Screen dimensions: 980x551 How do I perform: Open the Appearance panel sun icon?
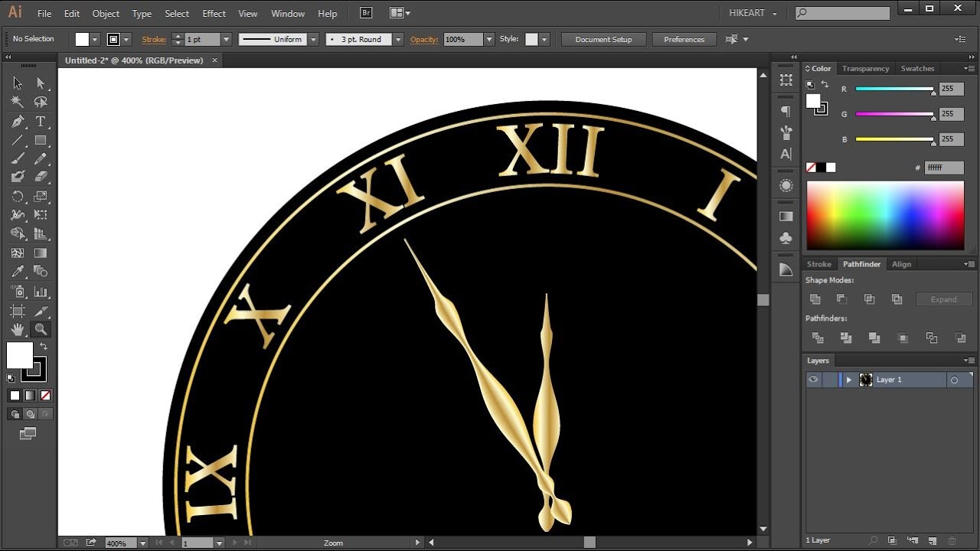coord(786,185)
